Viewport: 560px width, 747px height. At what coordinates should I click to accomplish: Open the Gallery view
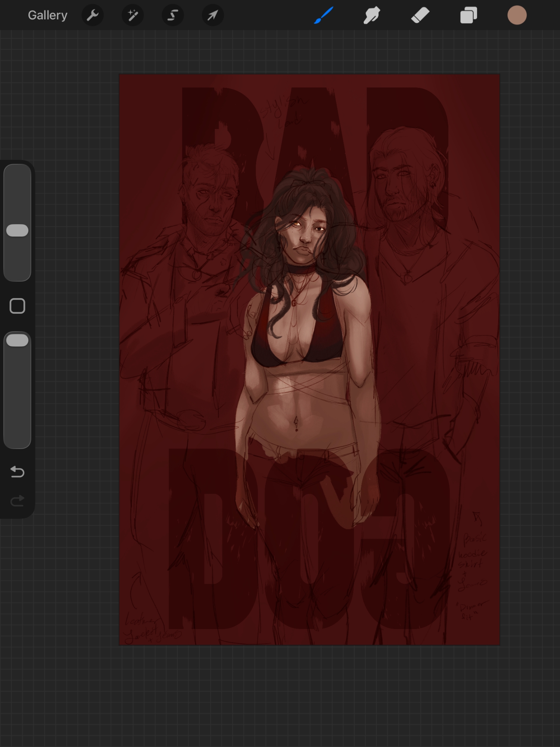tap(47, 15)
